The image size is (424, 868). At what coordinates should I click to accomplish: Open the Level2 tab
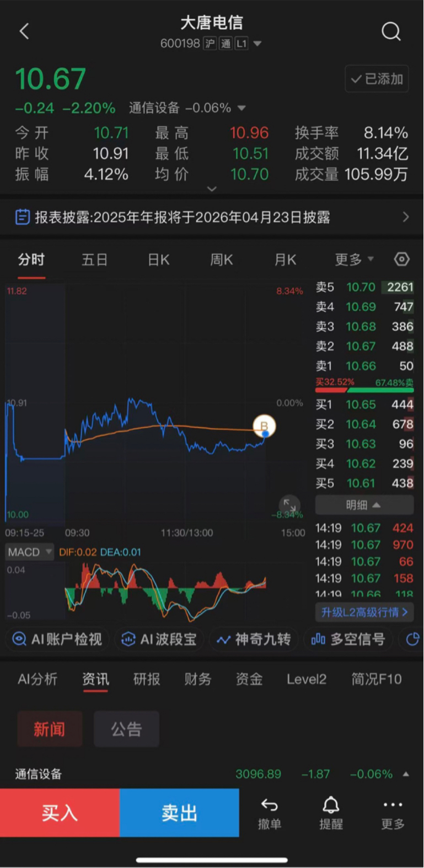(x=307, y=679)
